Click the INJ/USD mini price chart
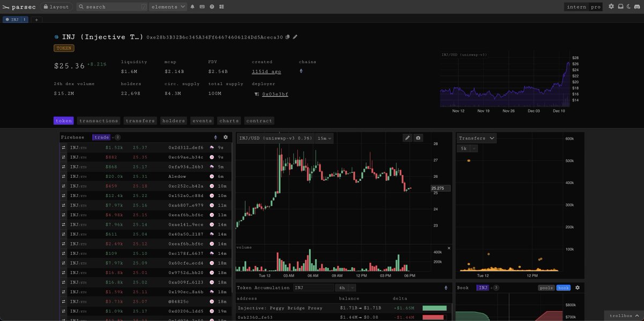This screenshot has width=644, height=321. tap(504, 79)
